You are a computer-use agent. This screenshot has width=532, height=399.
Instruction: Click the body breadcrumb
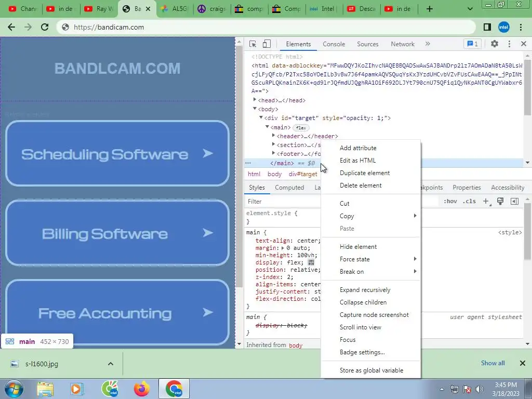(x=274, y=174)
